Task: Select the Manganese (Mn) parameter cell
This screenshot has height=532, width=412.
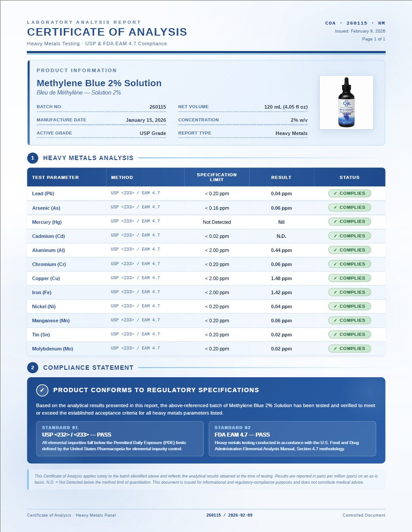Action: coord(66,321)
